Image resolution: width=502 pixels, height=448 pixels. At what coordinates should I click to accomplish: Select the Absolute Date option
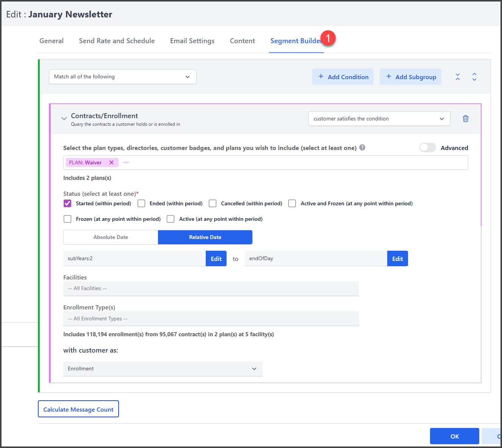pos(111,237)
